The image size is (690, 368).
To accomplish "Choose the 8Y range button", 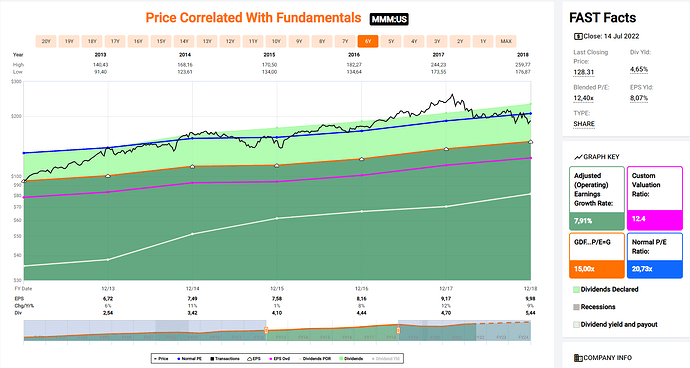I will [x=322, y=41].
